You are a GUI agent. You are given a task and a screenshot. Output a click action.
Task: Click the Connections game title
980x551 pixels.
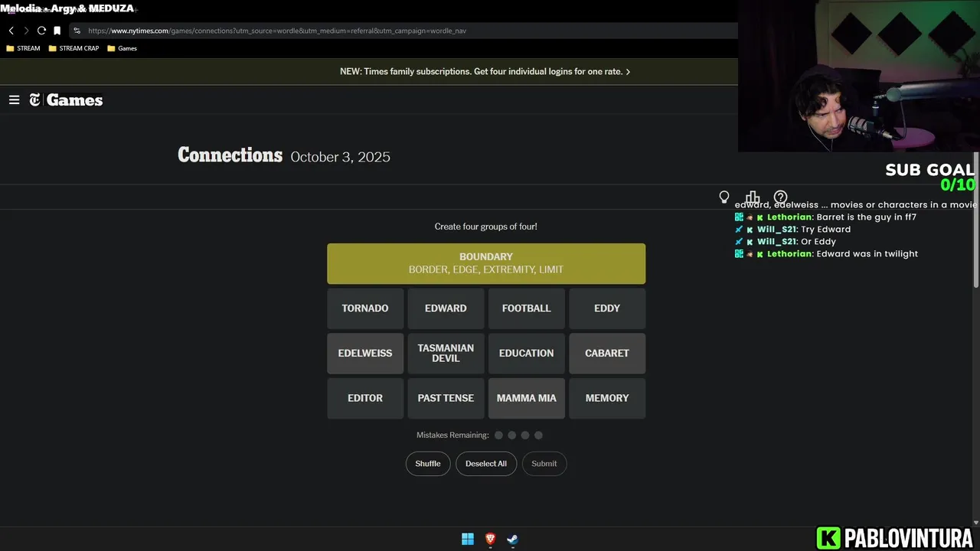pos(230,155)
